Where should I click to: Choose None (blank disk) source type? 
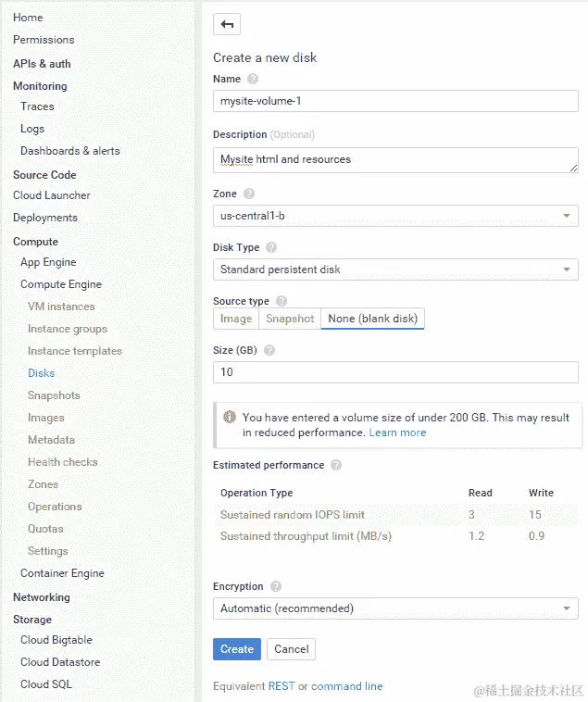pyautogui.click(x=372, y=319)
